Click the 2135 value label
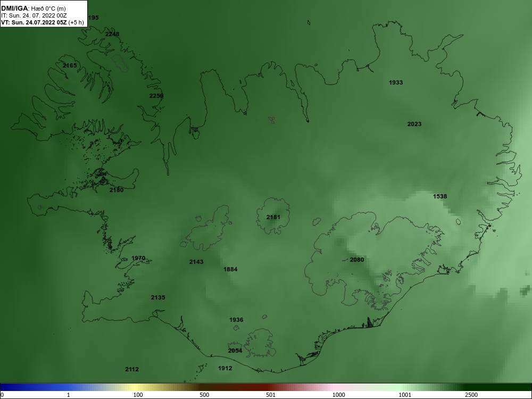This screenshot has width=532, height=399. (158, 297)
